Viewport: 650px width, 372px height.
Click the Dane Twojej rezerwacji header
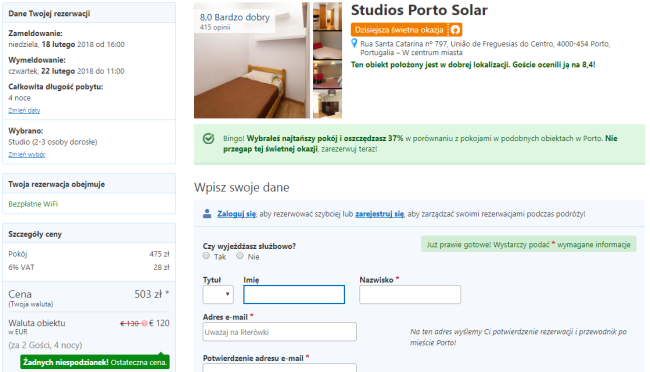pyautogui.click(x=89, y=13)
